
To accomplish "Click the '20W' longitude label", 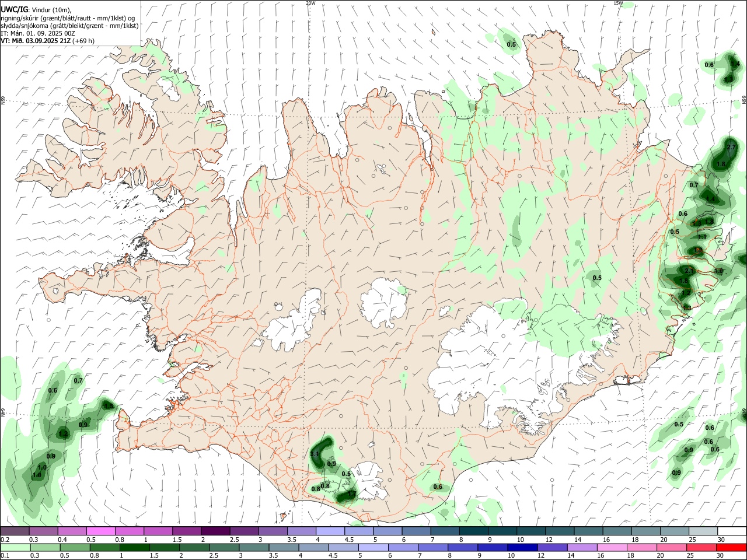I will click(x=310, y=3).
